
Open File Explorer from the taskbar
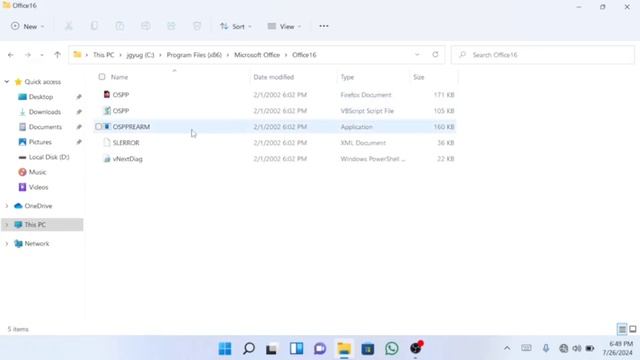tap(344, 349)
